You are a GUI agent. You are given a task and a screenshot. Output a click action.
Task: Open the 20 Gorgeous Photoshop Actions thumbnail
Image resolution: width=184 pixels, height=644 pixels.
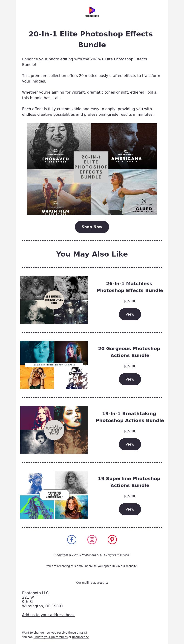(x=54, y=365)
